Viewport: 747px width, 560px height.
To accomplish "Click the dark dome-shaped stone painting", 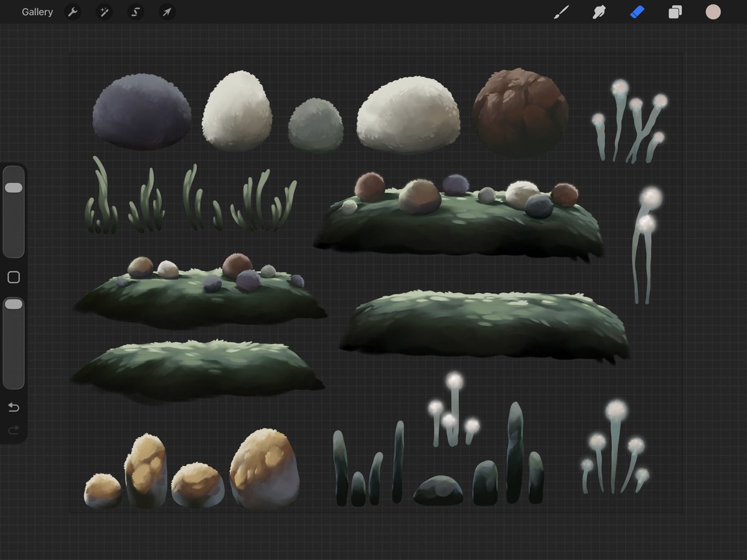I will [x=438, y=490].
